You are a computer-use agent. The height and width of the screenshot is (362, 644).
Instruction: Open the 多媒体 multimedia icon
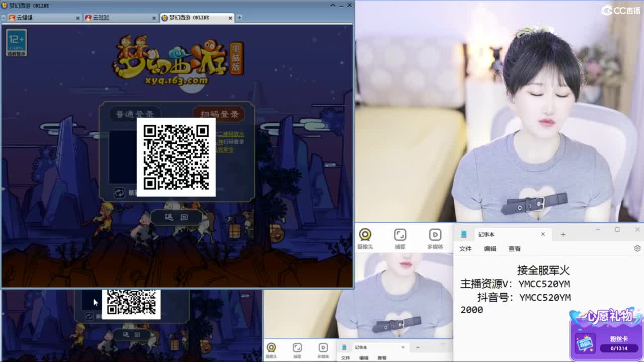(x=435, y=239)
